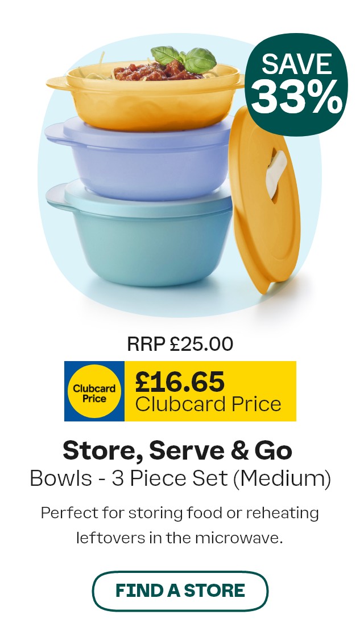This screenshot has width=364, height=639.
Task: Click the white vent tab on lid
Action: click(276, 169)
